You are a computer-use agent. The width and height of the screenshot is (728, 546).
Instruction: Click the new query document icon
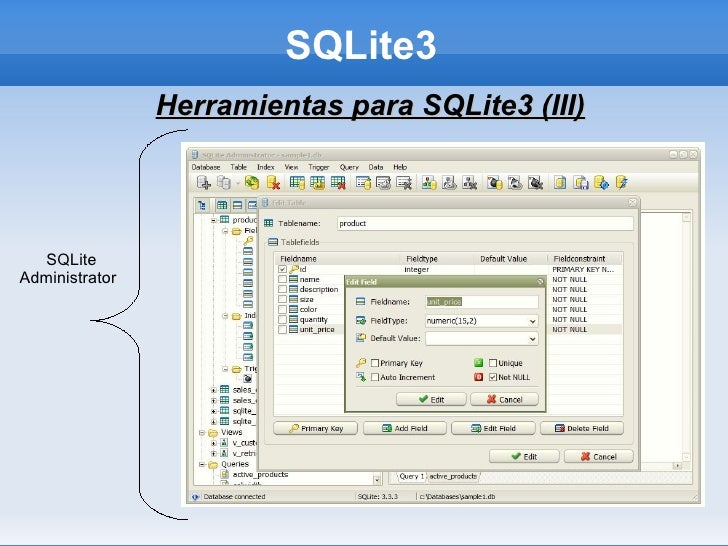(x=560, y=183)
